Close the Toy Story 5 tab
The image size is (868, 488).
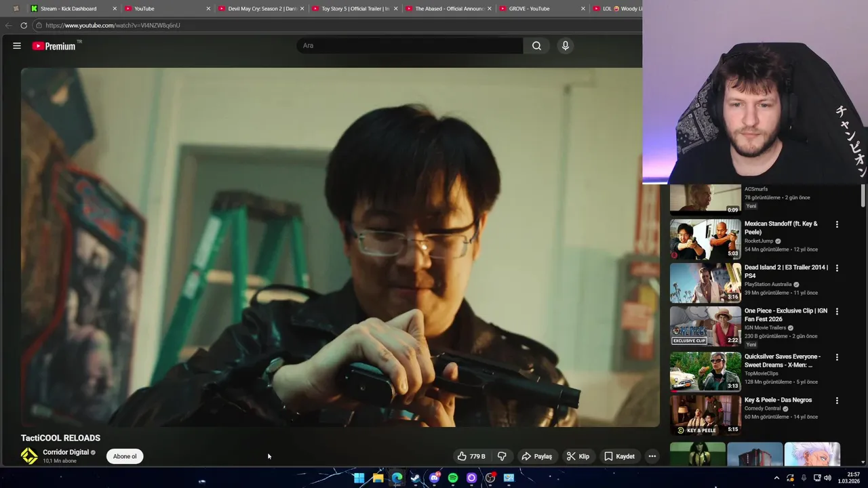(395, 9)
